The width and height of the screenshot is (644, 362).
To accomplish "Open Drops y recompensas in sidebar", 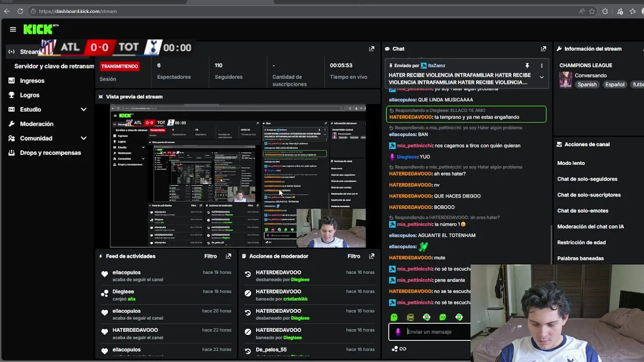I will pos(50,153).
